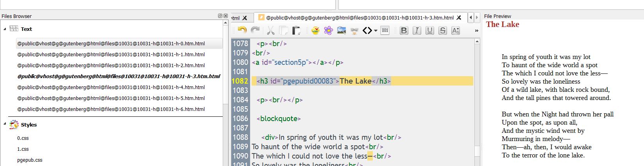Expand the toolbar overflow chevron
Screen dimensions: 644x166
pyautogui.click(x=476, y=30)
